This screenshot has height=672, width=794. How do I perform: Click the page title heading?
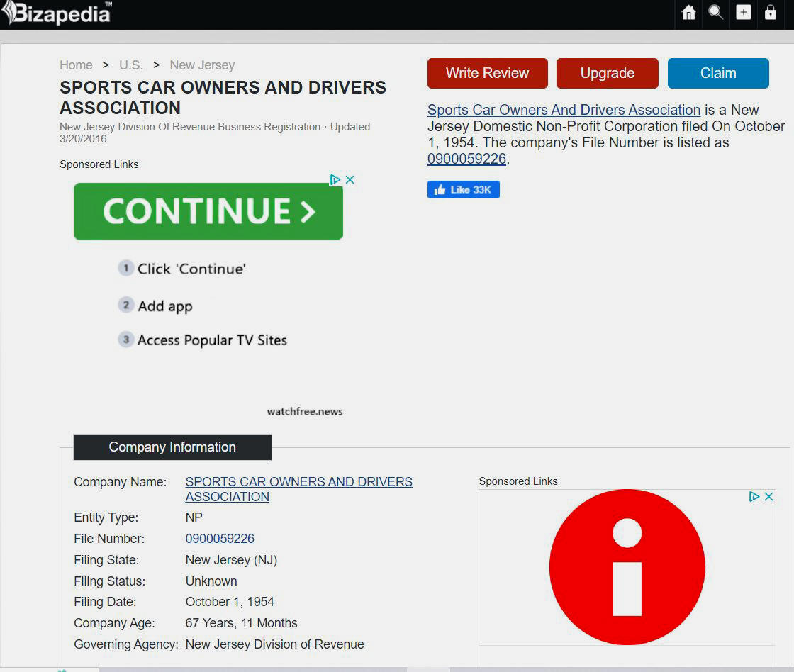[x=223, y=98]
